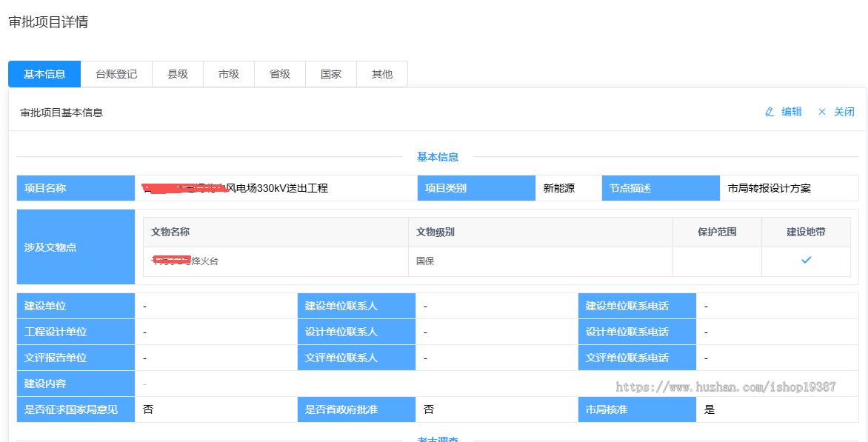Click the 新能源 value
The width and height of the screenshot is (868, 442).
click(x=559, y=188)
